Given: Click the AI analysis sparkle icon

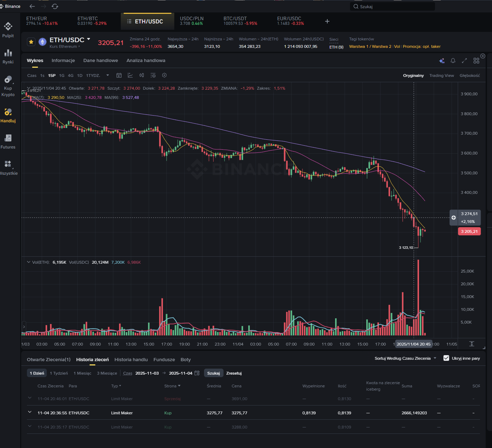Looking at the screenshot, I should [442, 61].
